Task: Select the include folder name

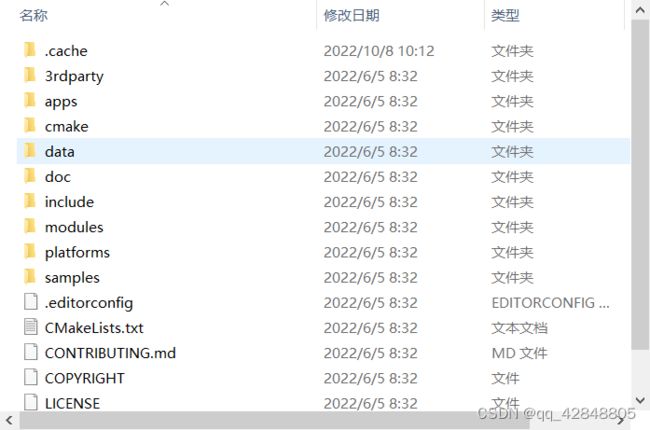Action: 69,202
